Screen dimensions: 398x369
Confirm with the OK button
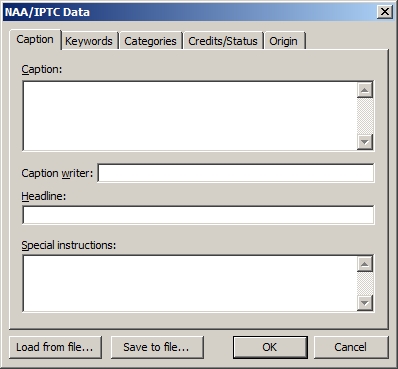[270, 347]
